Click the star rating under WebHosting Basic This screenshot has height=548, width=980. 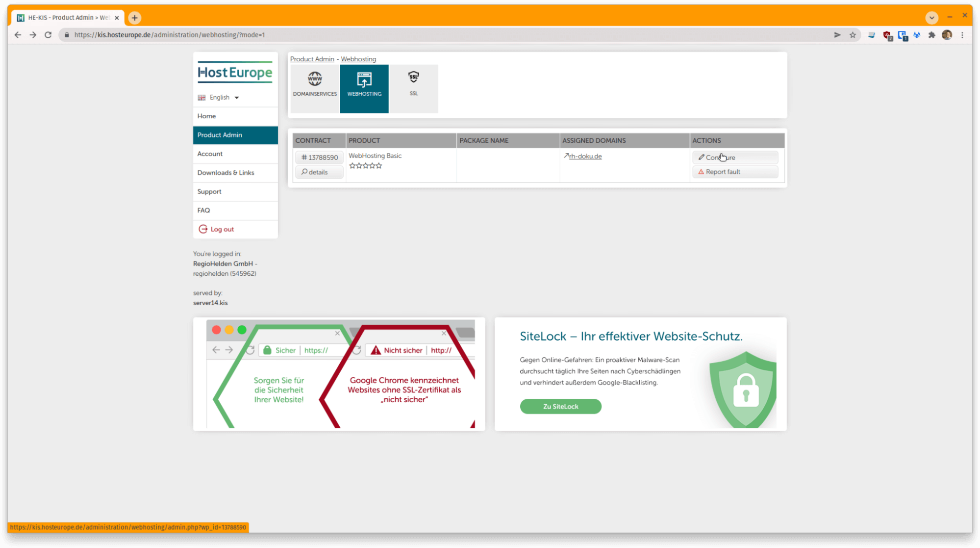tap(366, 166)
